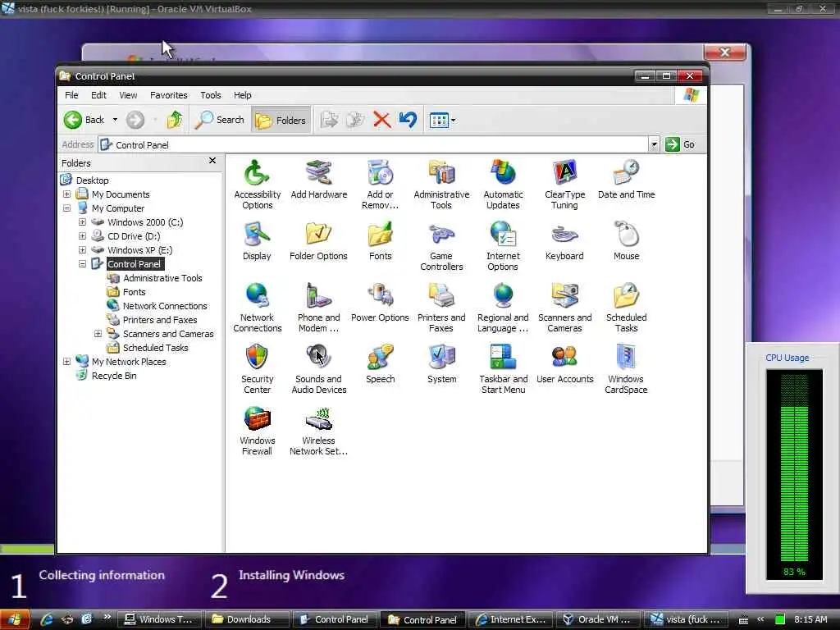The width and height of the screenshot is (840, 630).
Task: Open Regional and Language icon
Action: tap(503, 307)
